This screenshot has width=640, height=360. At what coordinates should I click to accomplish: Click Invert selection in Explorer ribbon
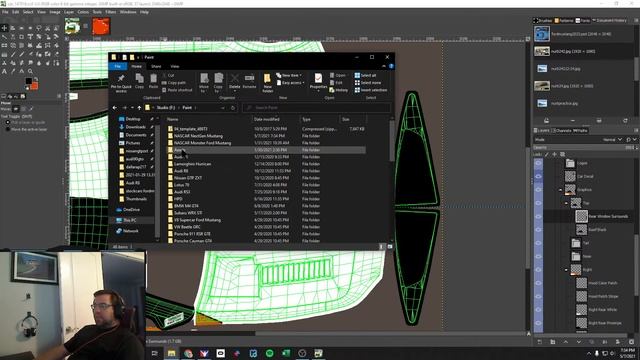[371, 90]
